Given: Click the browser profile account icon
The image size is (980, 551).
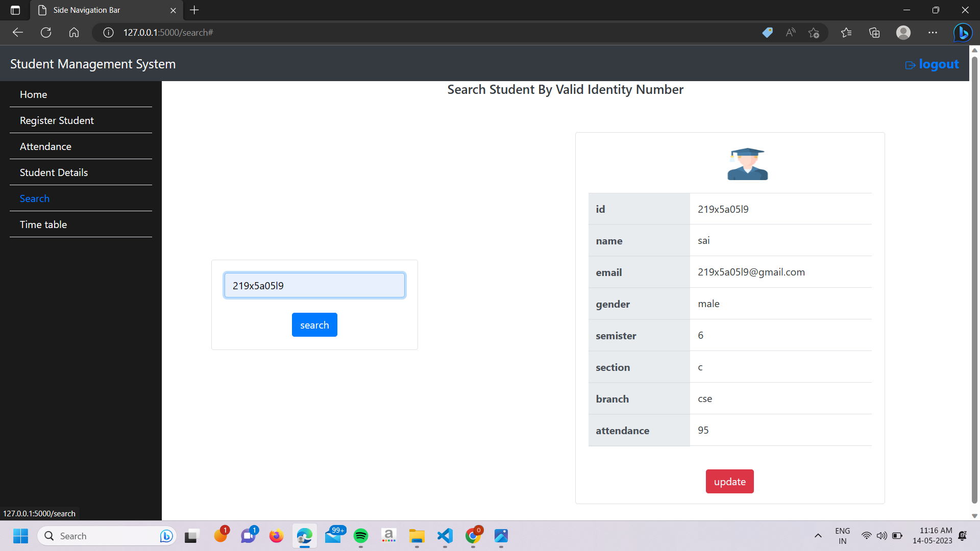Looking at the screenshot, I should 903,32.
